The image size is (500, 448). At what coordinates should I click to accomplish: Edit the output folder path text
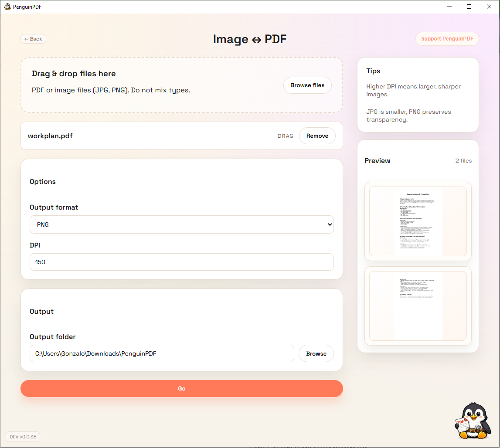pyautogui.click(x=161, y=353)
